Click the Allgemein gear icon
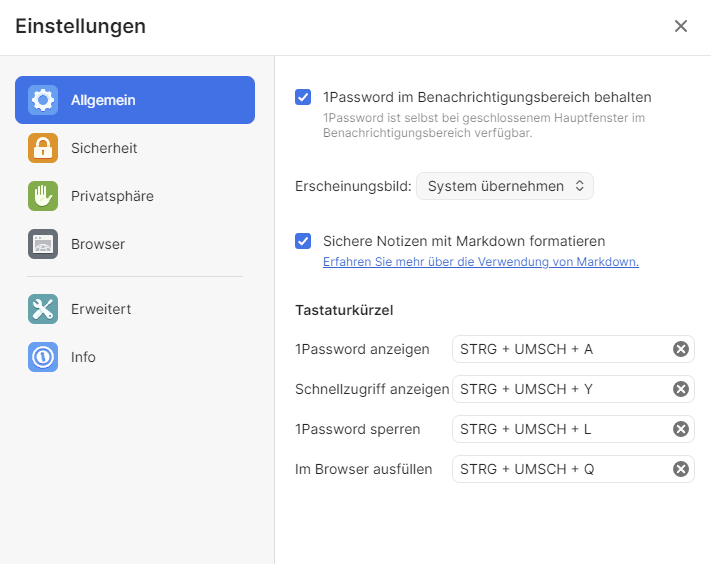This screenshot has height=564, width=711. 43,100
